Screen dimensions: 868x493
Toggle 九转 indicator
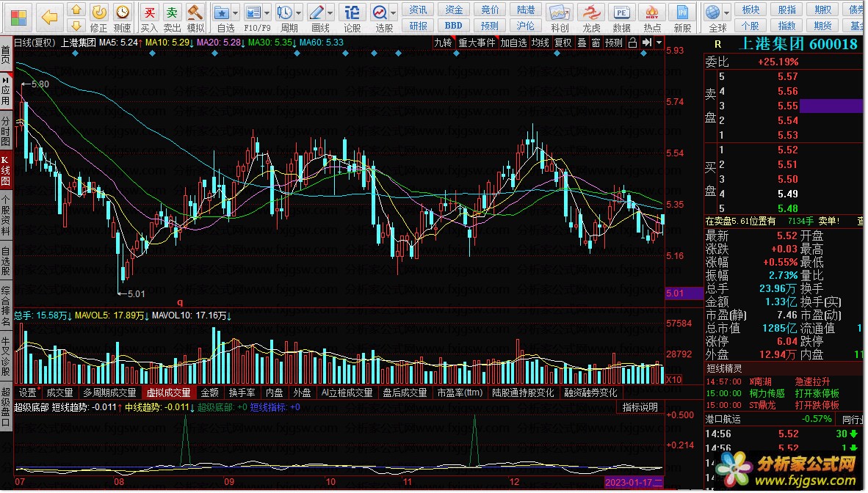pyautogui.click(x=442, y=43)
